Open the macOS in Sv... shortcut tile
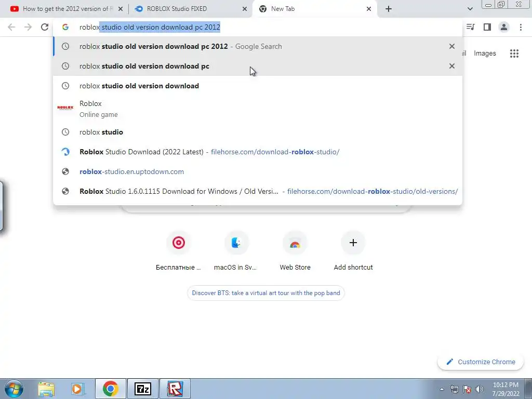Image resolution: width=532 pixels, height=399 pixels. (x=236, y=251)
